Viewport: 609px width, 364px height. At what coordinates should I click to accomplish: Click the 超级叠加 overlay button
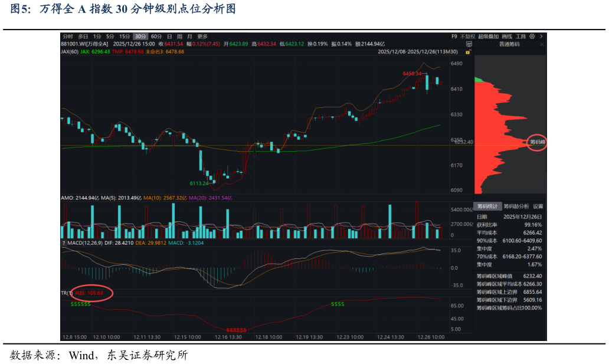coord(488,36)
